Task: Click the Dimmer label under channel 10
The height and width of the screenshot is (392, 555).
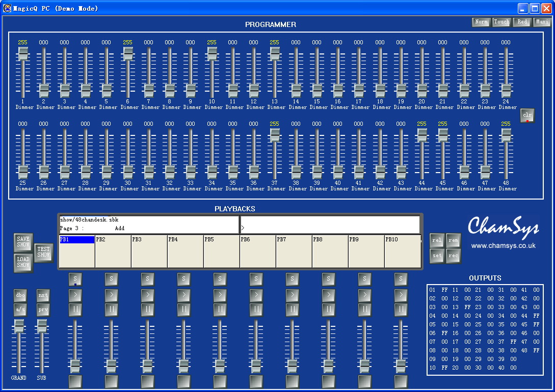Action: tap(214, 107)
